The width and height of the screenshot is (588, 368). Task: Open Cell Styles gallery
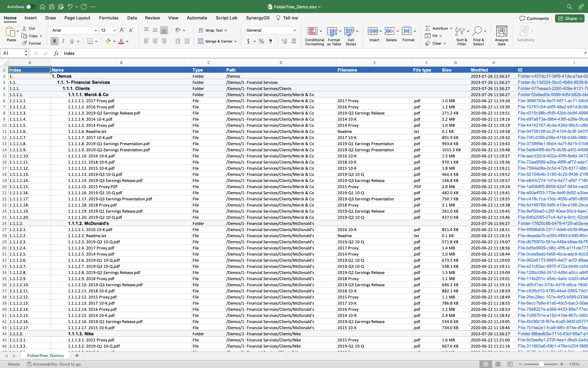click(x=351, y=36)
